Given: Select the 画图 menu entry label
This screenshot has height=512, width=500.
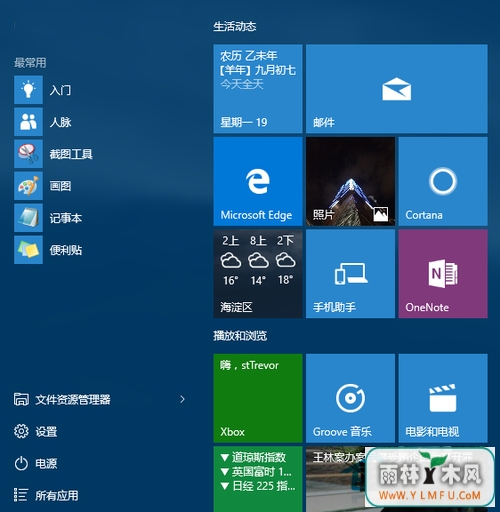Looking at the screenshot, I should point(60,186).
